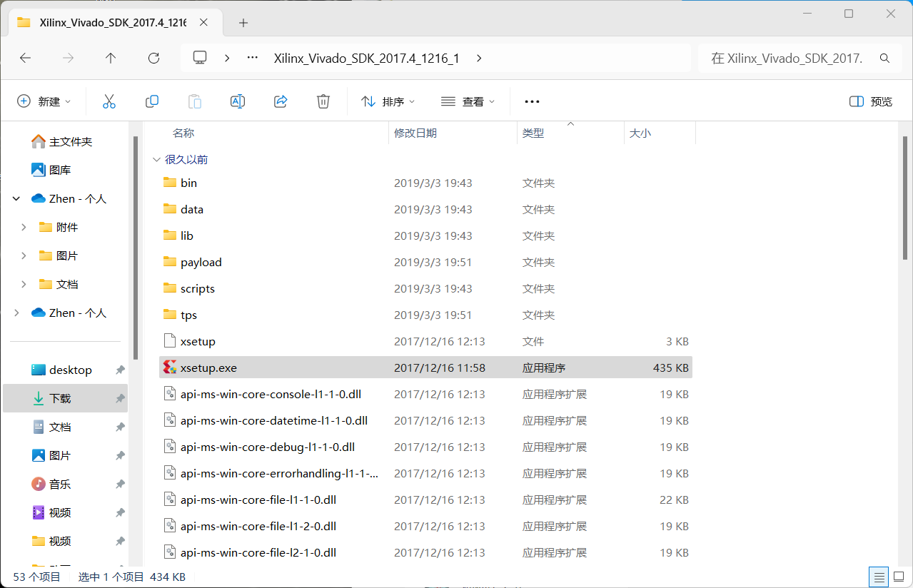This screenshot has width=913, height=588.
Task: Select api-ms-win-core-console-l1-1-0.dll
Action: pyautogui.click(x=425, y=394)
